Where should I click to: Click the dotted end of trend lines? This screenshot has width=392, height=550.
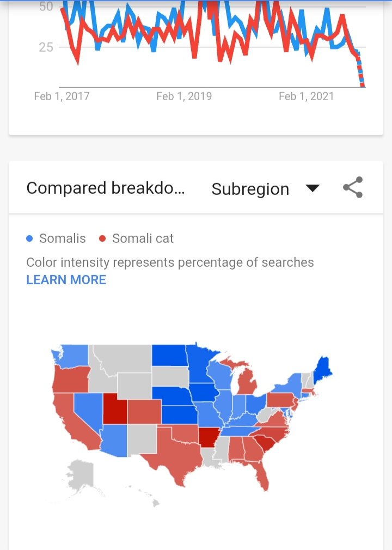(360, 72)
